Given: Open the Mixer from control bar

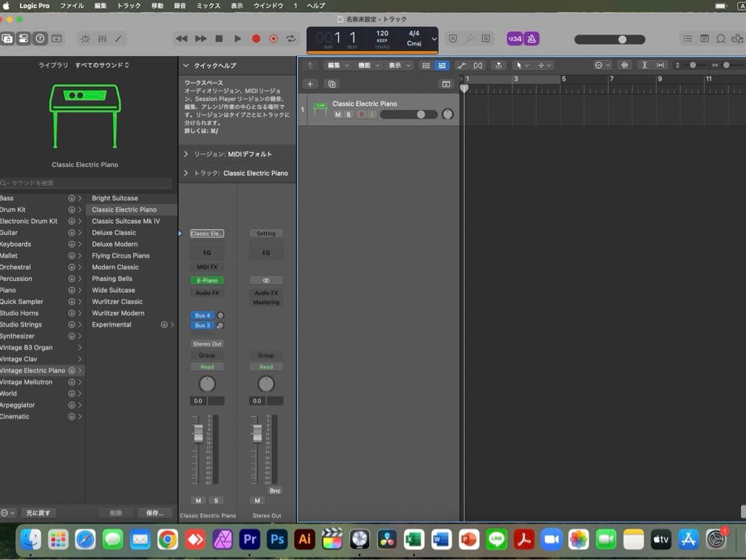Looking at the screenshot, I should (x=102, y=39).
